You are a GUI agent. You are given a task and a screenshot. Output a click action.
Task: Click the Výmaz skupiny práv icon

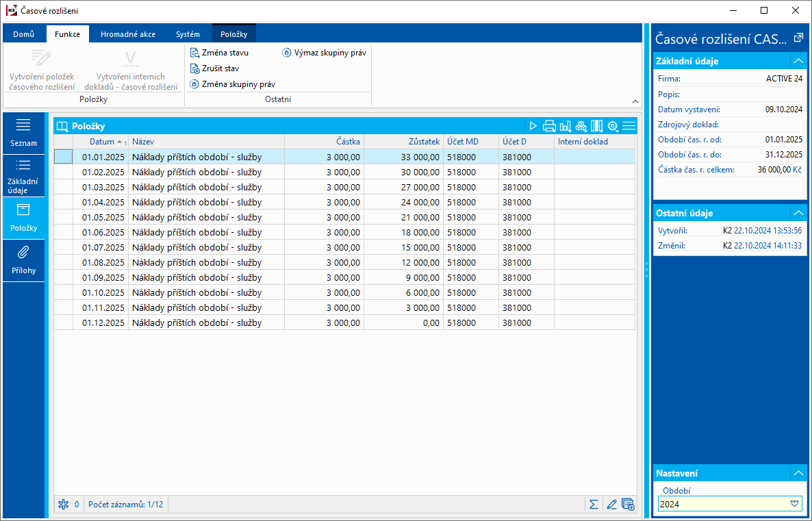pos(286,53)
